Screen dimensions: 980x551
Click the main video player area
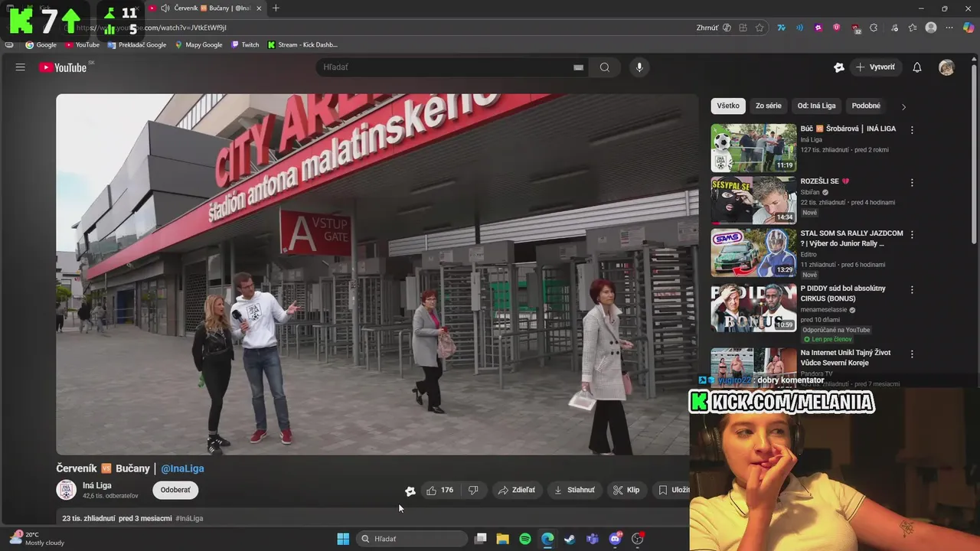click(x=377, y=274)
